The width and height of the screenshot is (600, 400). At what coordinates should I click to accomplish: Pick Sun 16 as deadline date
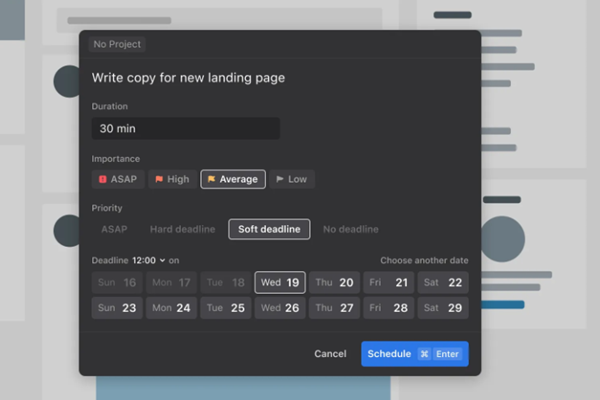point(117,282)
